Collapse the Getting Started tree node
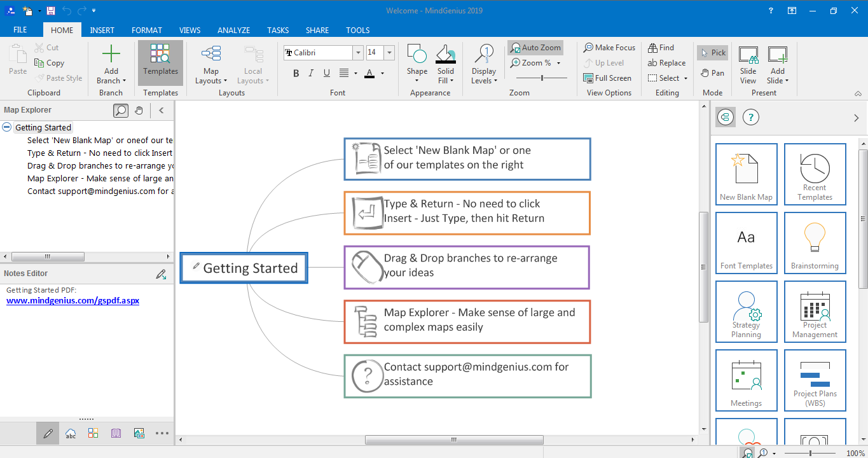 pos(7,127)
